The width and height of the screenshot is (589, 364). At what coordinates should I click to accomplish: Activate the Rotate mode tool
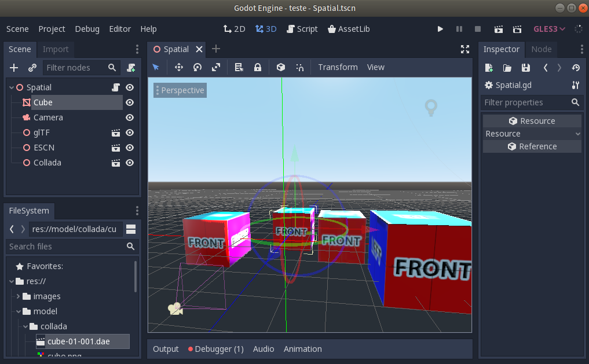[x=197, y=67]
